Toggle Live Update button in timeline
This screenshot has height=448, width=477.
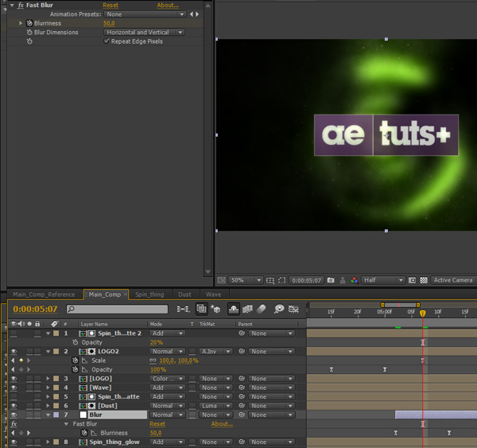click(x=201, y=309)
